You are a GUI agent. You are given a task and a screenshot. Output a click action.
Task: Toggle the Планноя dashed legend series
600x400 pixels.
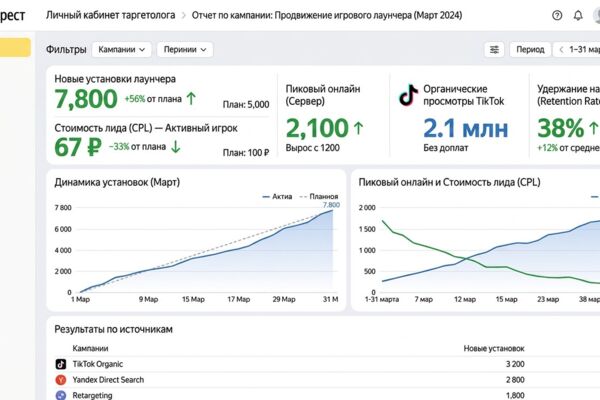(319, 196)
